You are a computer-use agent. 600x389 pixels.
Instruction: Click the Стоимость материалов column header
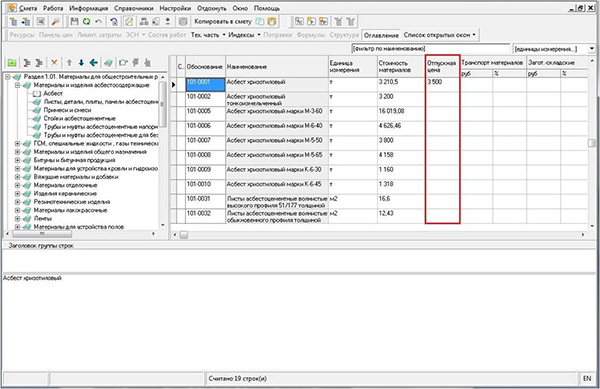pyautogui.click(x=401, y=67)
